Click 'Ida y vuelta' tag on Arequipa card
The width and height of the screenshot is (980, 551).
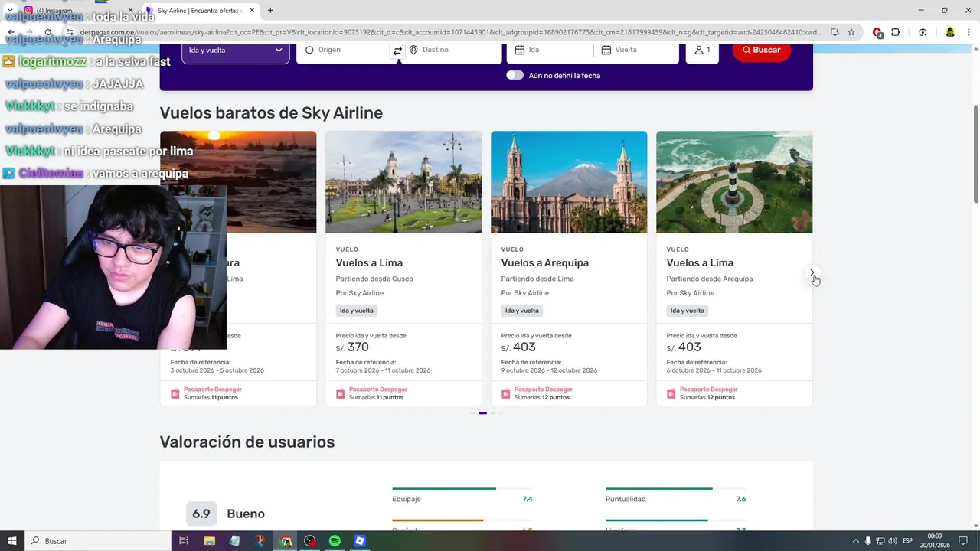[522, 311]
